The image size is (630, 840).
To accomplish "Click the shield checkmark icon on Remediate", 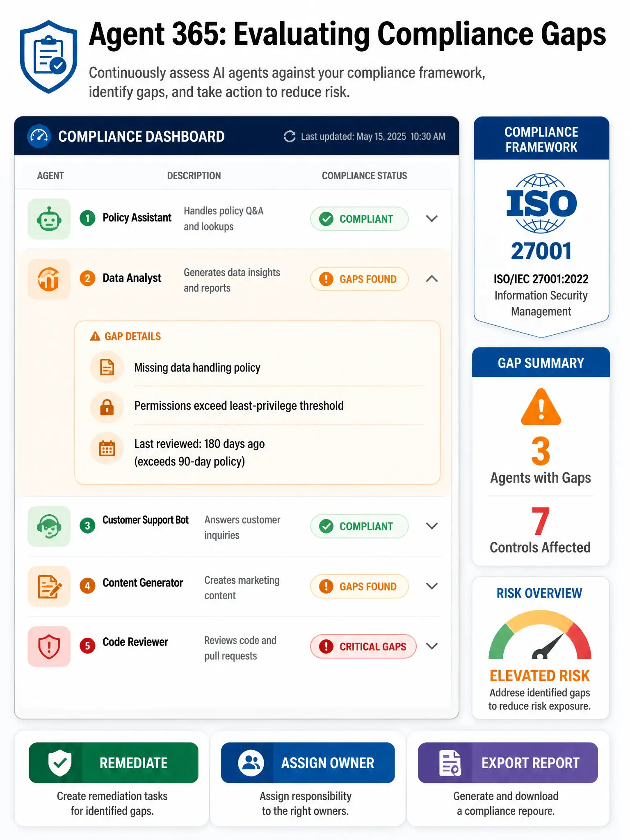I will pos(60,762).
